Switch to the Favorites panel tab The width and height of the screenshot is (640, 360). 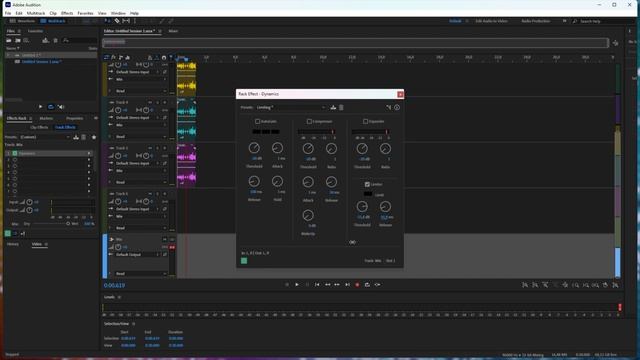(x=35, y=31)
